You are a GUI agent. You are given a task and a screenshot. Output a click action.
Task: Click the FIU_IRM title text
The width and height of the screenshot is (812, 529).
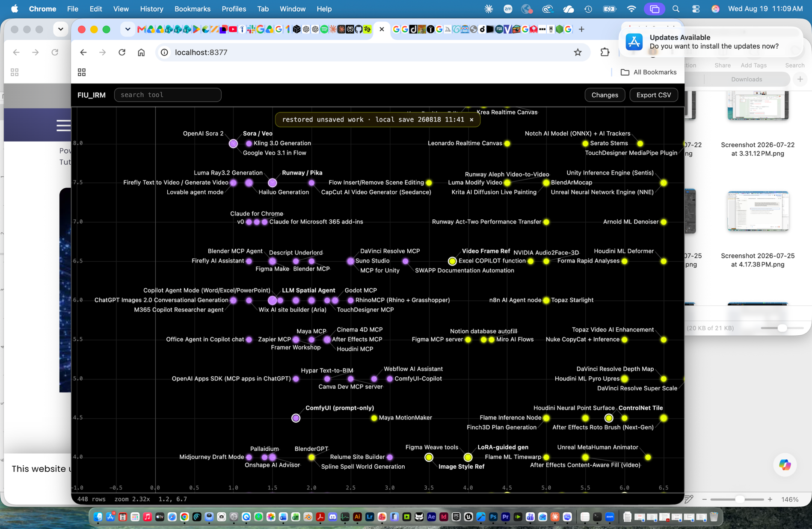click(92, 95)
